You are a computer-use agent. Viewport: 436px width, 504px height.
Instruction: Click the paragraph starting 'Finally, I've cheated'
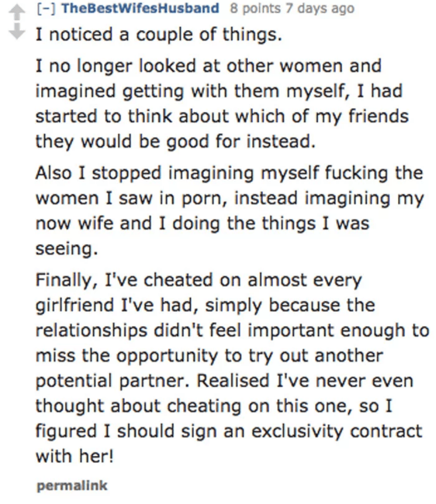pos(232,368)
